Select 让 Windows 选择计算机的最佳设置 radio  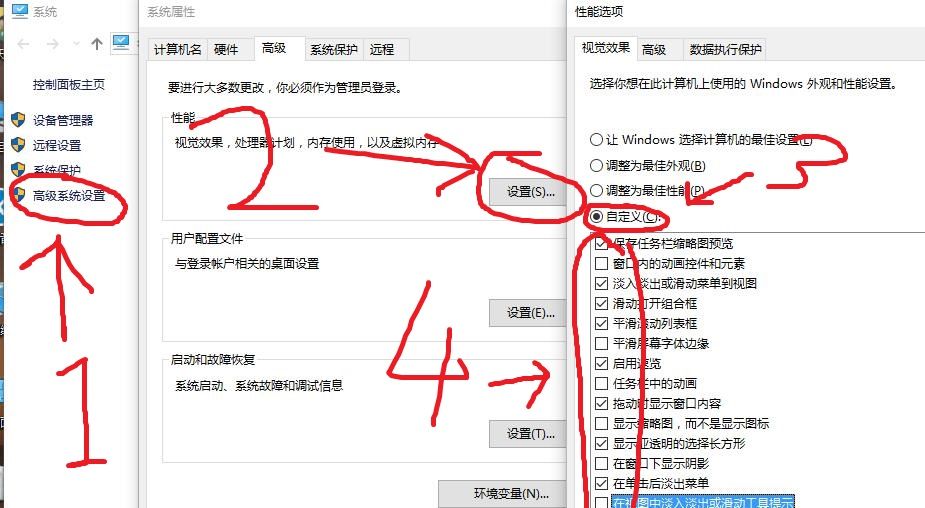(x=596, y=140)
